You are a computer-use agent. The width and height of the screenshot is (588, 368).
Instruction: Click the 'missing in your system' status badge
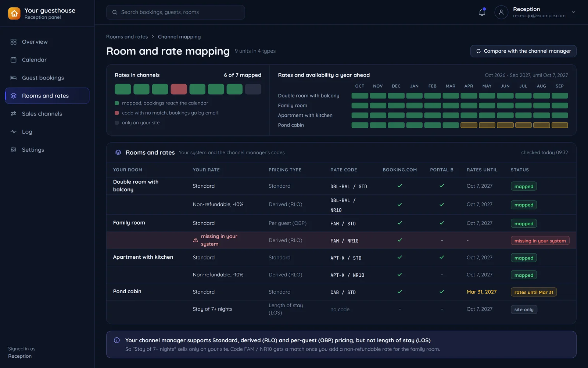coord(540,241)
